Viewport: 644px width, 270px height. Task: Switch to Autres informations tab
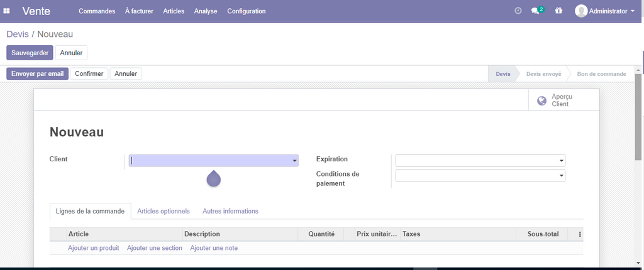point(230,212)
